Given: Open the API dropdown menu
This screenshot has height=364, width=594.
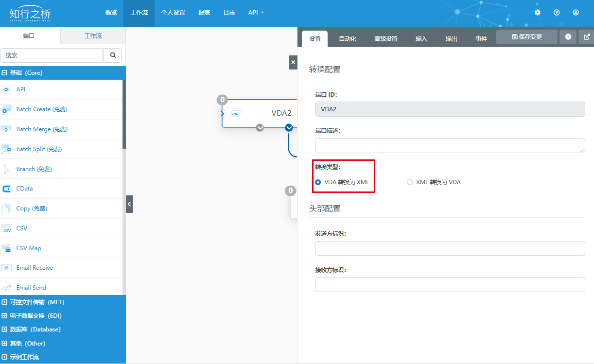Looking at the screenshot, I should [256, 13].
